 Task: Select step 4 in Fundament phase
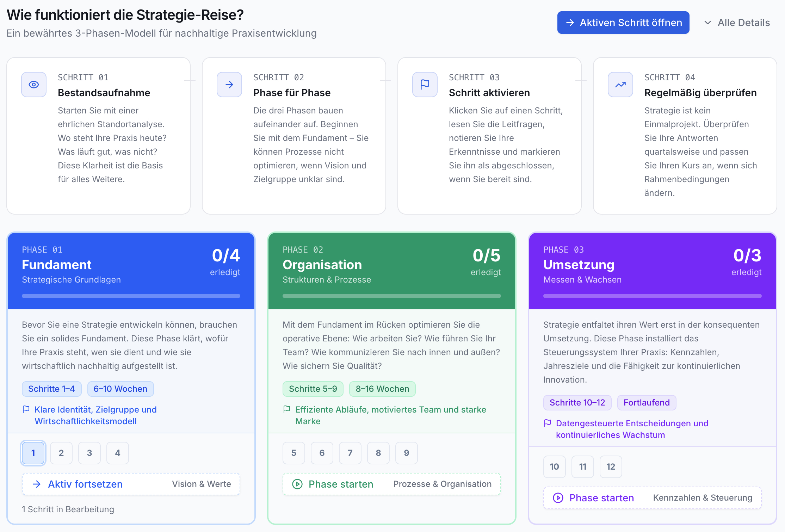(x=118, y=453)
